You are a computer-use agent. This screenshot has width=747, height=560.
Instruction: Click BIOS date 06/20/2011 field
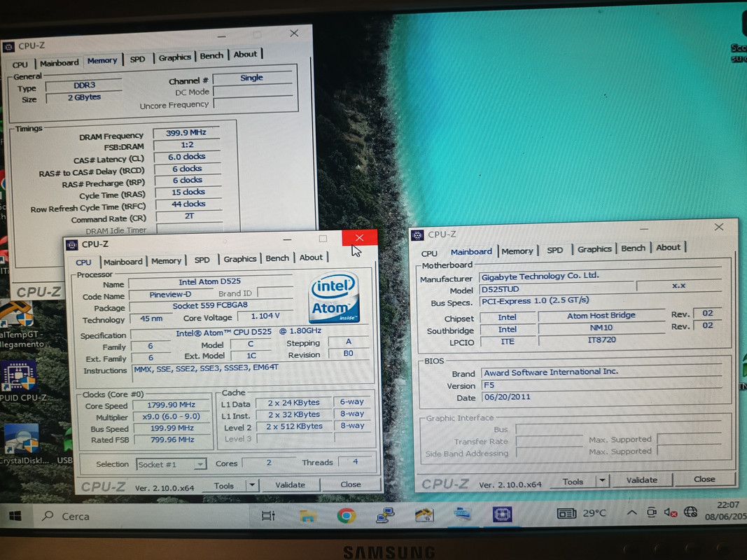click(601, 397)
